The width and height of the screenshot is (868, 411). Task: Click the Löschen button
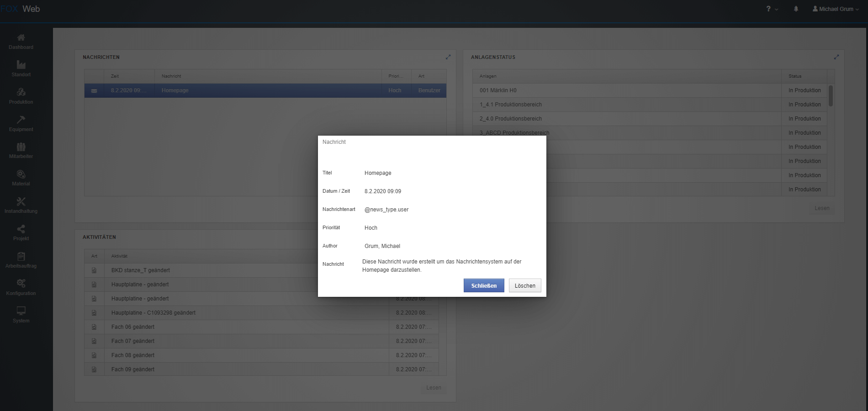pyautogui.click(x=525, y=285)
